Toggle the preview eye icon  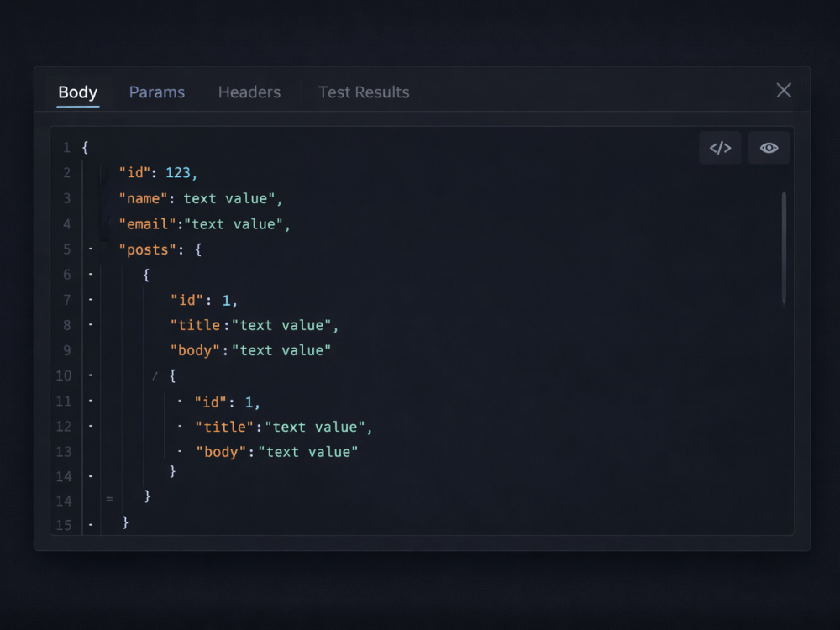pyautogui.click(x=769, y=148)
